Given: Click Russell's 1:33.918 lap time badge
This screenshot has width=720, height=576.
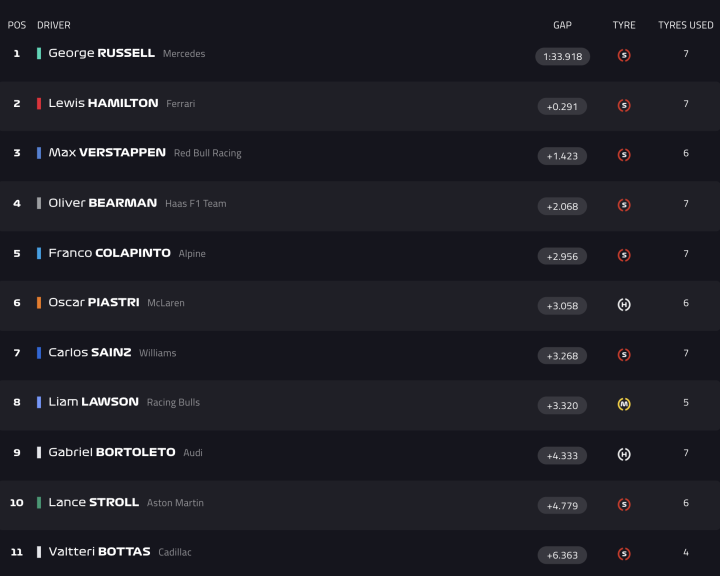Looking at the screenshot, I should coord(562,56).
